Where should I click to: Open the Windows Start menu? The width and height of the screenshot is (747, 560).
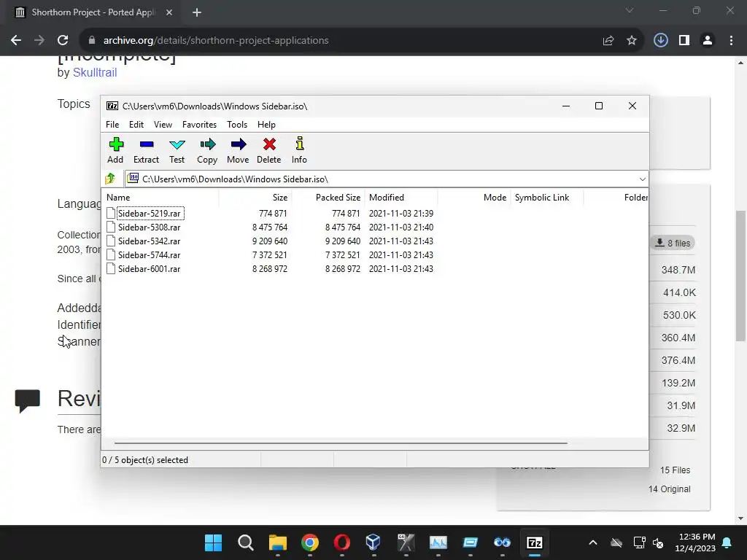(x=214, y=542)
